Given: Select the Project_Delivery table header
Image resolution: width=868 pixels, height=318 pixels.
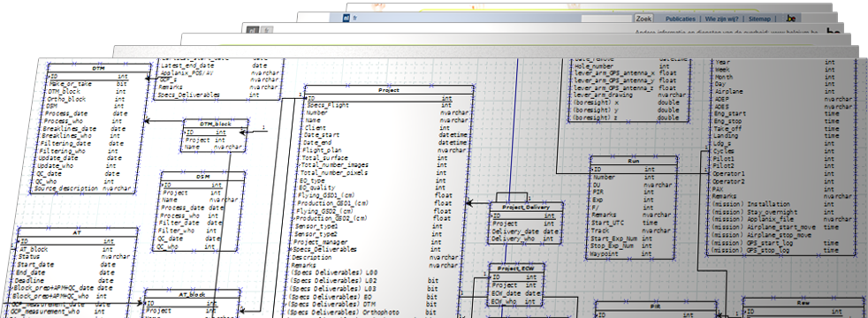Looking at the screenshot, I should (x=527, y=207).
